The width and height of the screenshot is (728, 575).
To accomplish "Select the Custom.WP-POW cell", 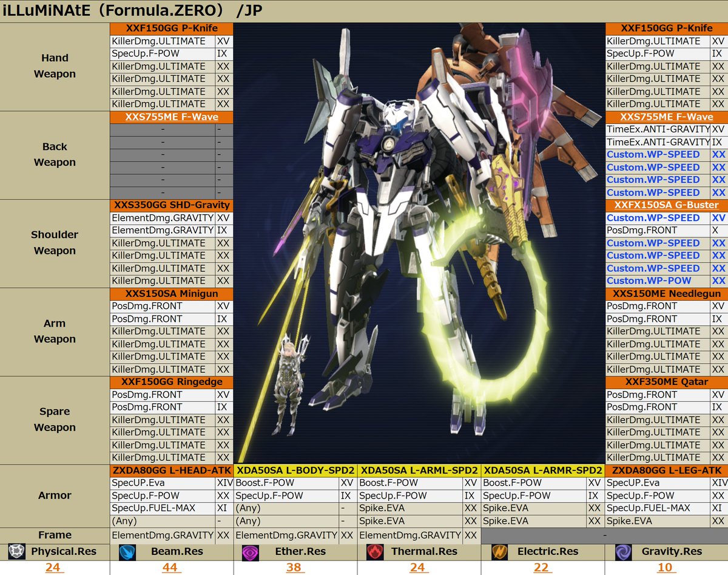I will pyautogui.click(x=658, y=281).
